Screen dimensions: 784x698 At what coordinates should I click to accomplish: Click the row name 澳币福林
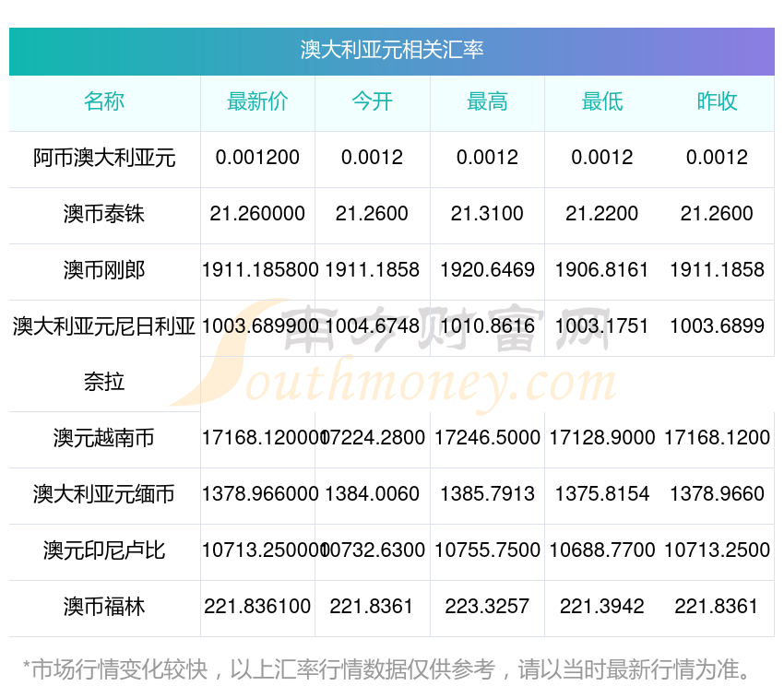pos(104,607)
